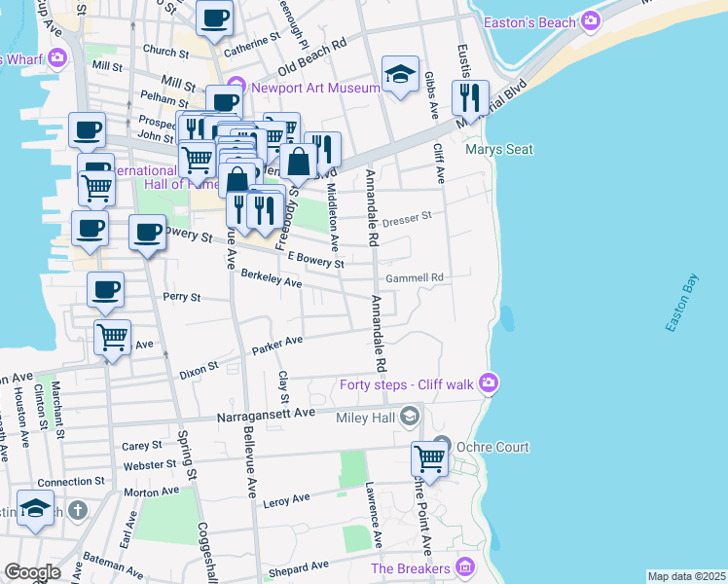
Task: Click the wharf camera pin near Mill St
Action: tap(57, 57)
